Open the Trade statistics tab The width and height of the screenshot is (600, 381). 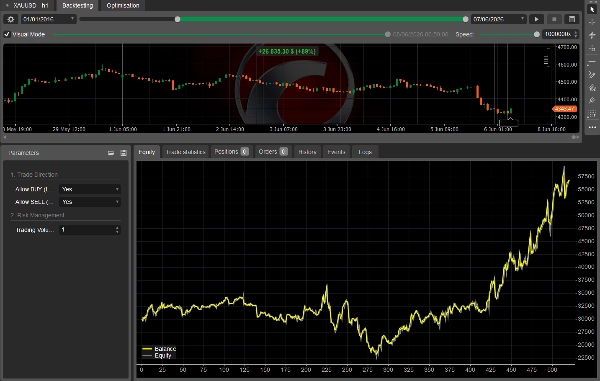pos(186,152)
